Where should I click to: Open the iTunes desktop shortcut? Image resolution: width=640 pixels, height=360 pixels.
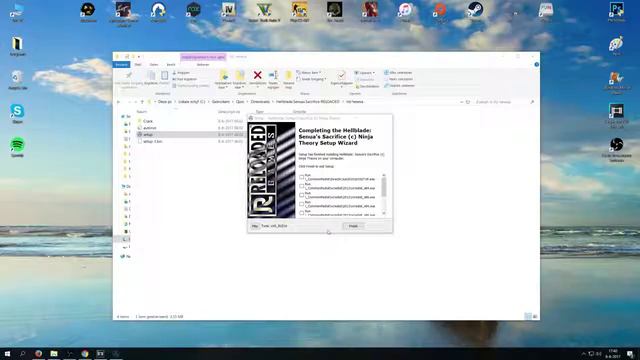pos(405,11)
